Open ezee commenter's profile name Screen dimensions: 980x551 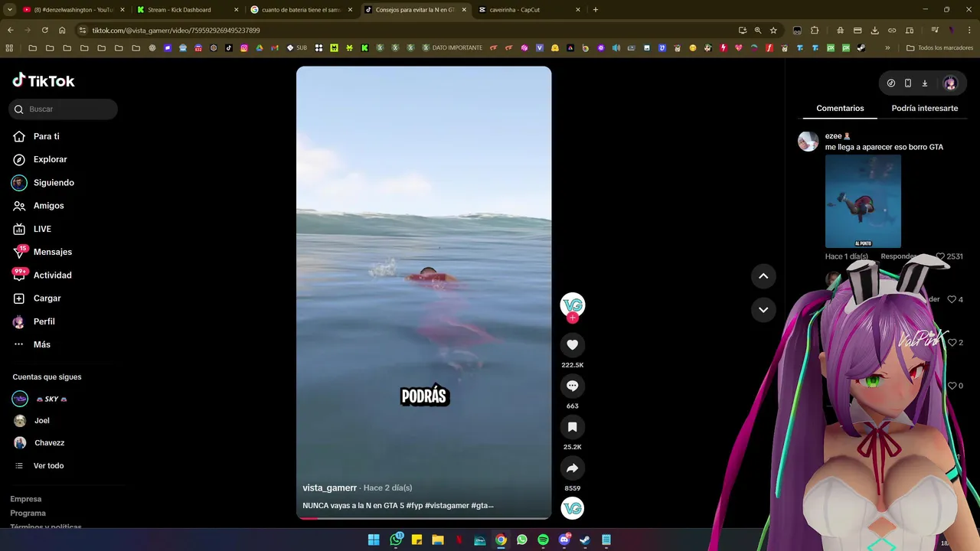[838, 135]
